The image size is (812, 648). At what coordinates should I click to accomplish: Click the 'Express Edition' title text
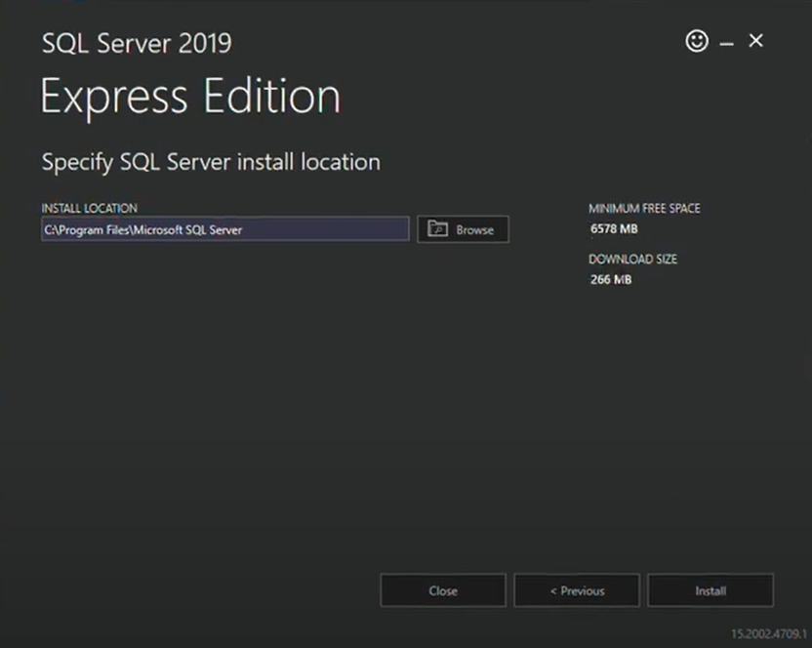pos(190,97)
